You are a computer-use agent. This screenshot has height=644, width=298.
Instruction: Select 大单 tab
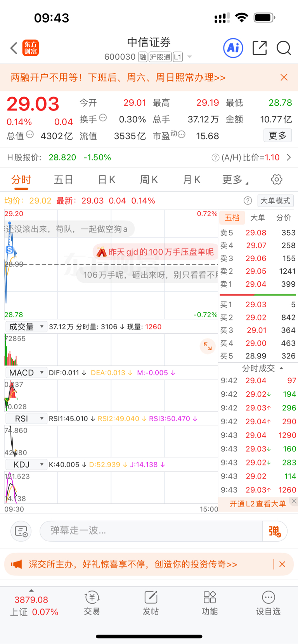pyautogui.click(x=258, y=218)
